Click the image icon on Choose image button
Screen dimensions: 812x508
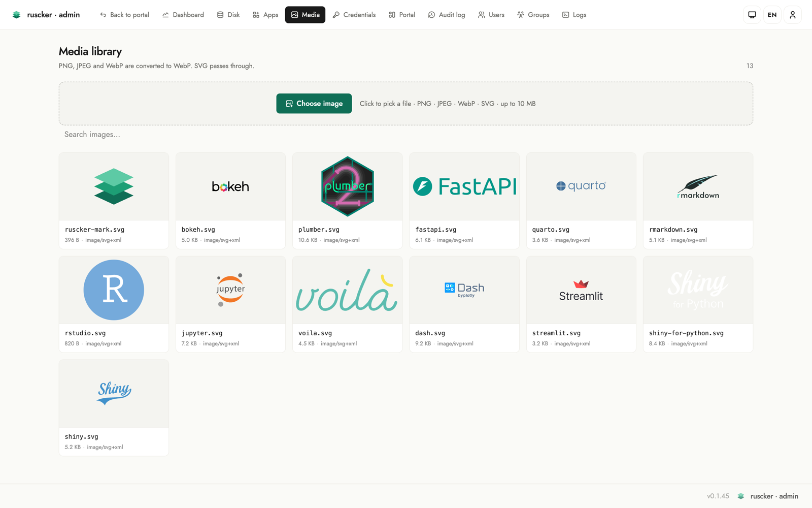[x=289, y=104]
